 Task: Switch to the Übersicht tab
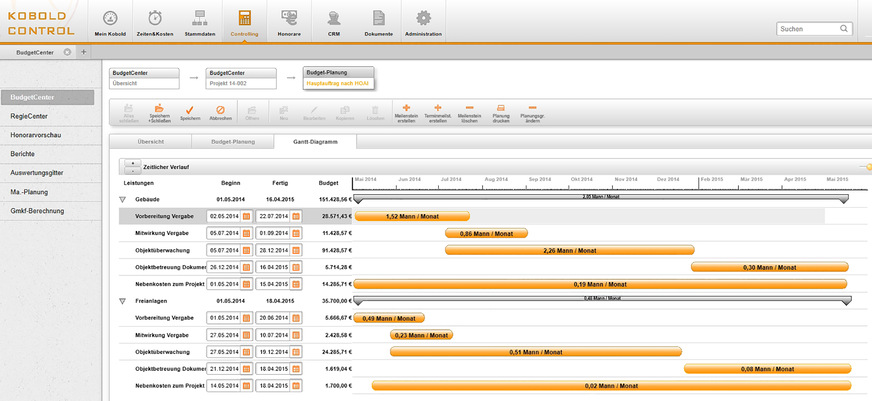pos(151,142)
